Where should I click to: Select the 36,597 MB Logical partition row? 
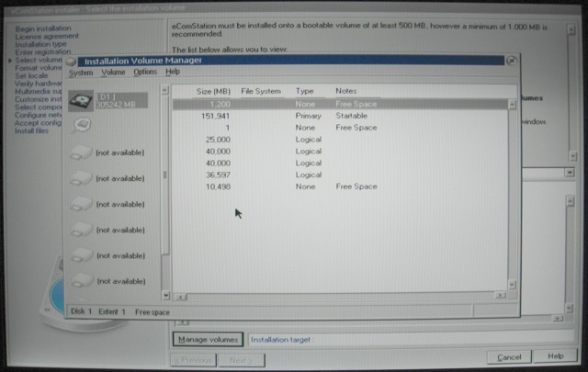point(340,175)
